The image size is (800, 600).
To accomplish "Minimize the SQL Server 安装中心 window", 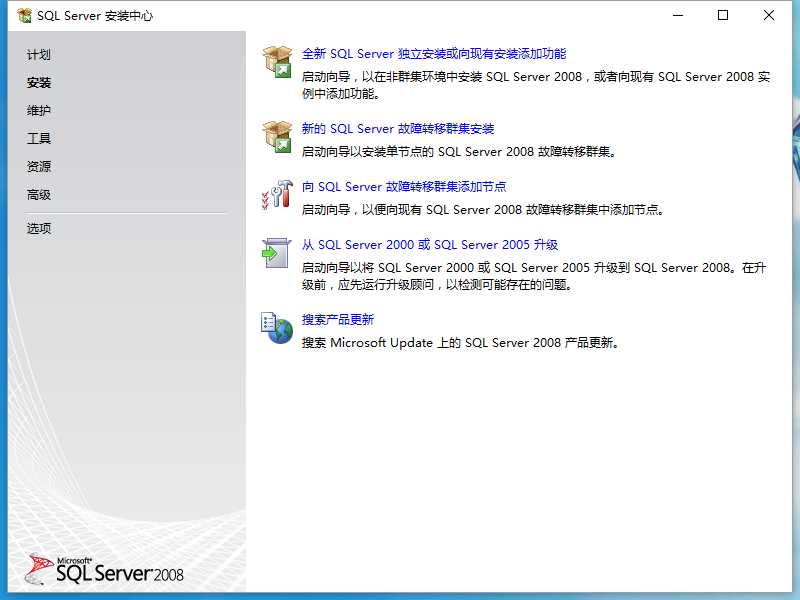I will pyautogui.click(x=678, y=15).
